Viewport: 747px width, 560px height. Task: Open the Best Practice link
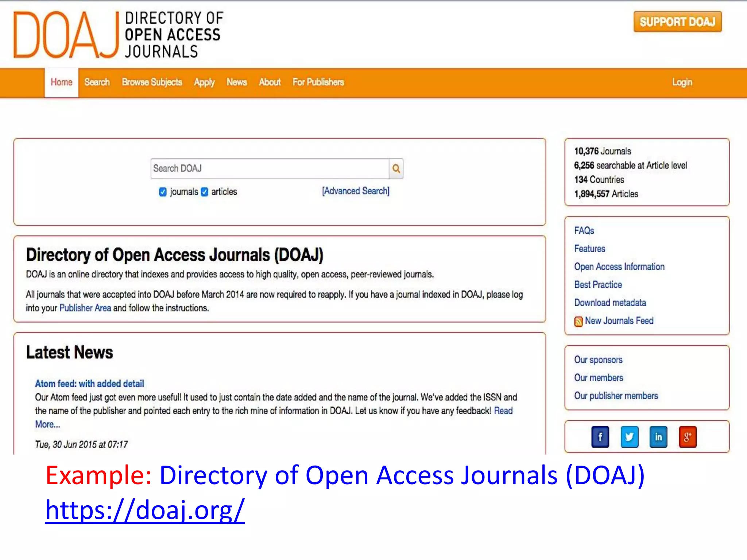[598, 285]
